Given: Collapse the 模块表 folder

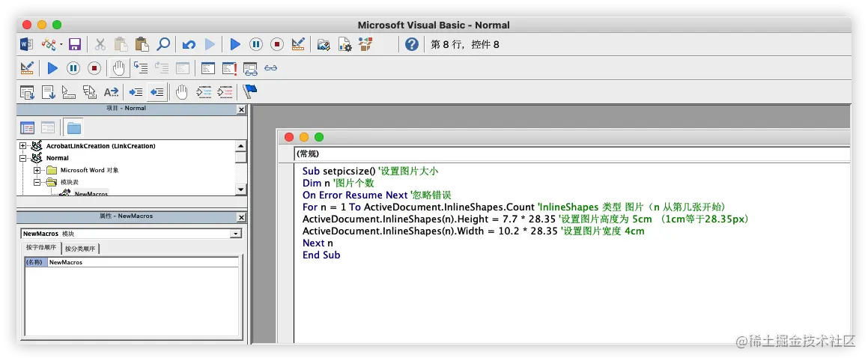Looking at the screenshot, I should point(37,181).
